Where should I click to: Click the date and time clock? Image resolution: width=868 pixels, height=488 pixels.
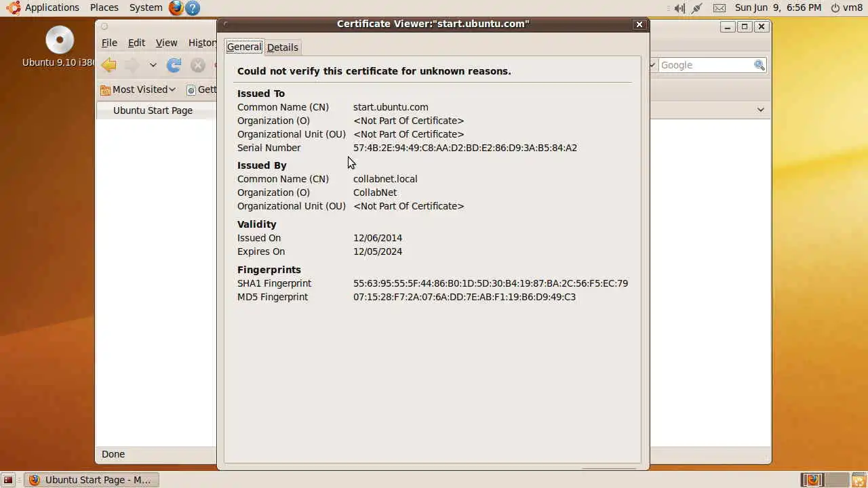click(778, 7)
